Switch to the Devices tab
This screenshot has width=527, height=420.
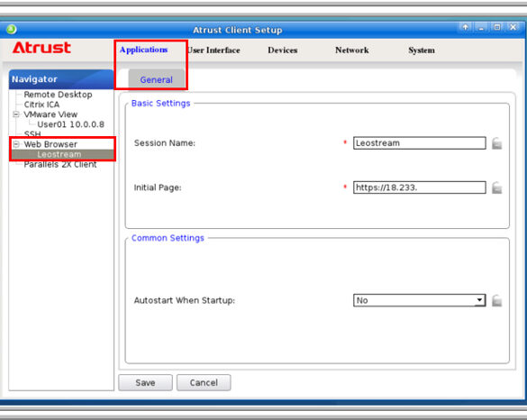point(283,50)
